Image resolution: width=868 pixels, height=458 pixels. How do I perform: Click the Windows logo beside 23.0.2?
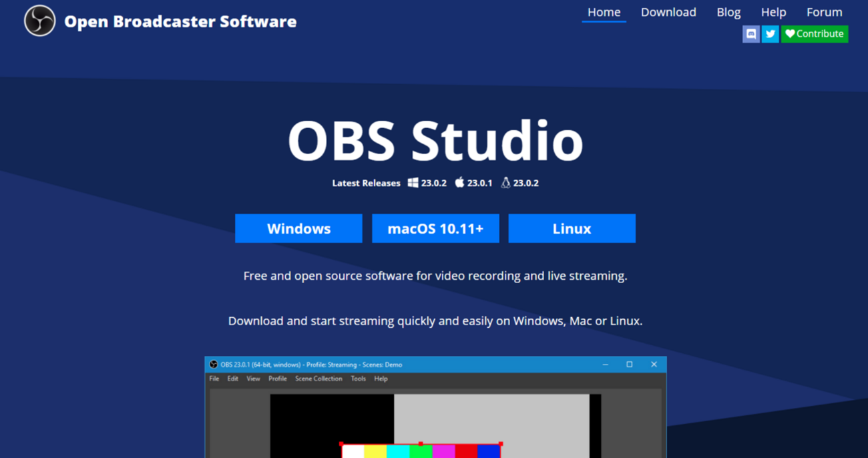(413, 183)
